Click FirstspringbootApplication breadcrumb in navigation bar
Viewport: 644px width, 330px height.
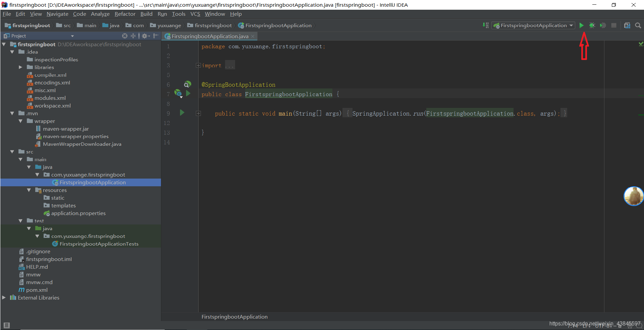coord(275,25)
